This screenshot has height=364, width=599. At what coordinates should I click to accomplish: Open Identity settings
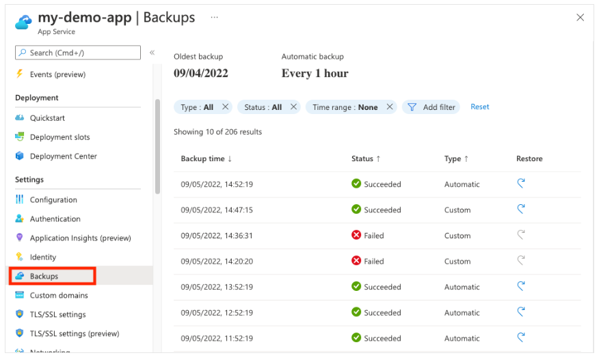click(43, 257)
